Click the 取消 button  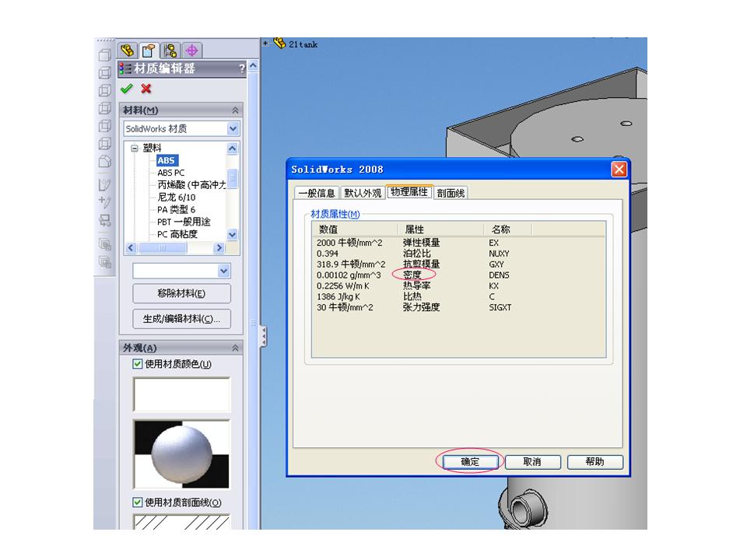coord(532,461)
